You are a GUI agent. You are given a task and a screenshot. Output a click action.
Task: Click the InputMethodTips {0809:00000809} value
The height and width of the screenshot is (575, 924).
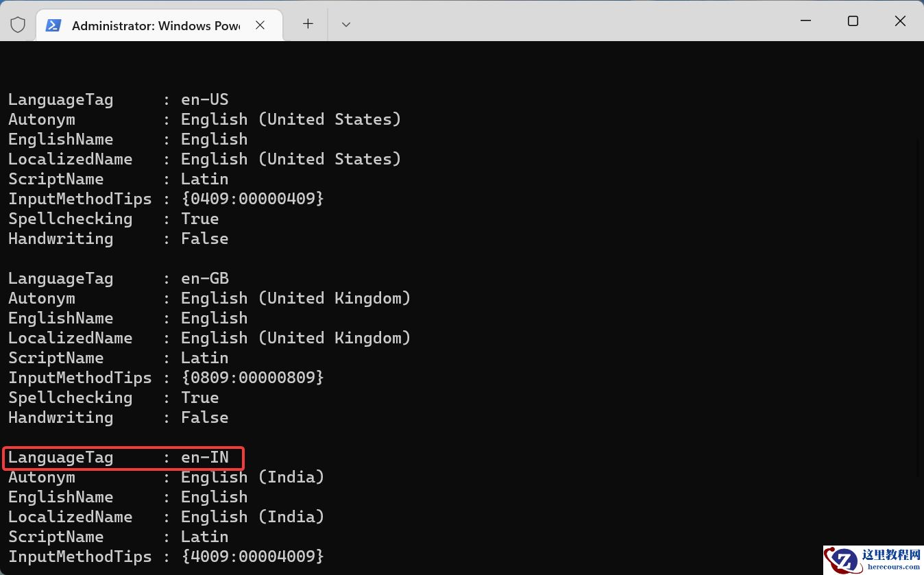tap(252, 378)
